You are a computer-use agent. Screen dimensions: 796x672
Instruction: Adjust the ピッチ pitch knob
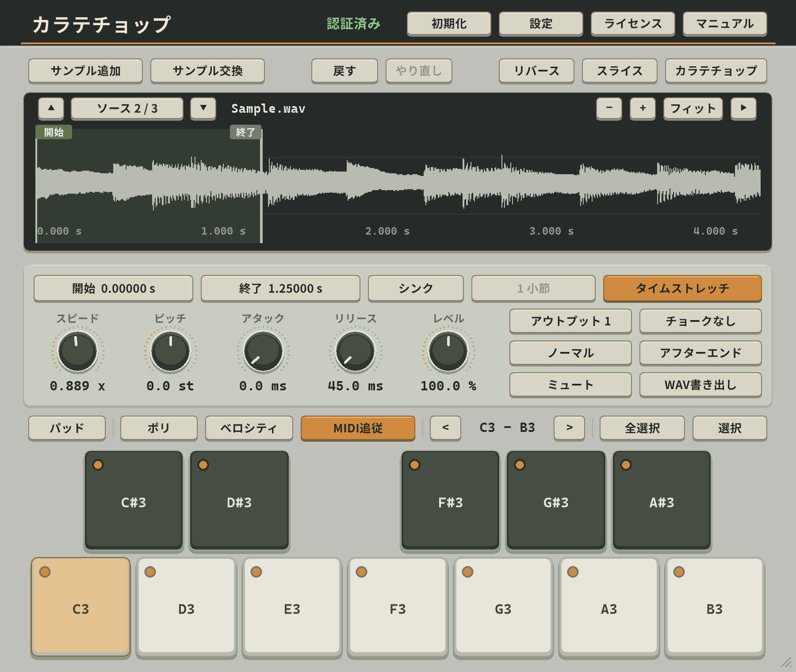click(x=171, y=351)
